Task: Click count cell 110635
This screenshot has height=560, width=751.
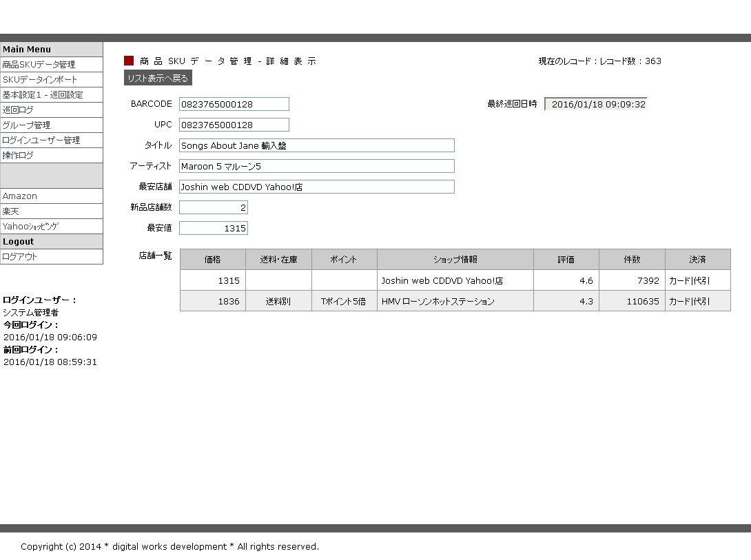Action: pyautogui.click(x=632, y=301)
